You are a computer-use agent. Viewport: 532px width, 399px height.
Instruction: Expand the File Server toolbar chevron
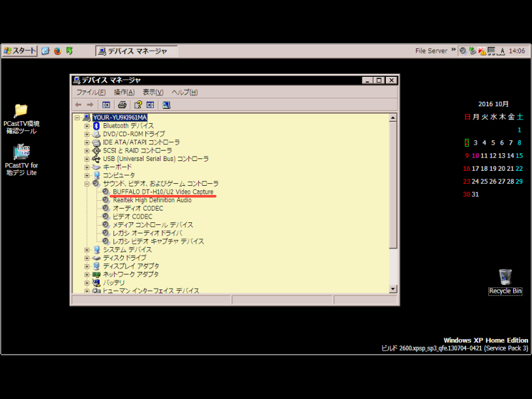[x=453, y=50]
